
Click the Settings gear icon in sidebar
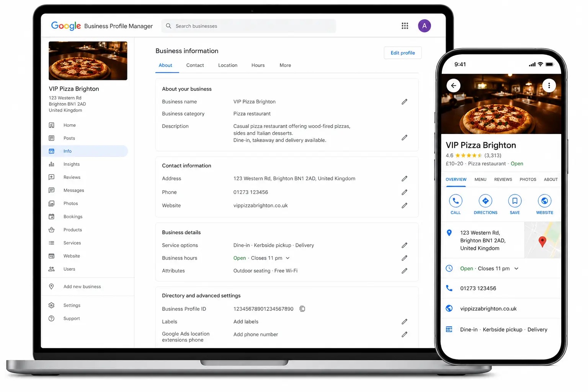pyautogui.click(x=52, y=305)
